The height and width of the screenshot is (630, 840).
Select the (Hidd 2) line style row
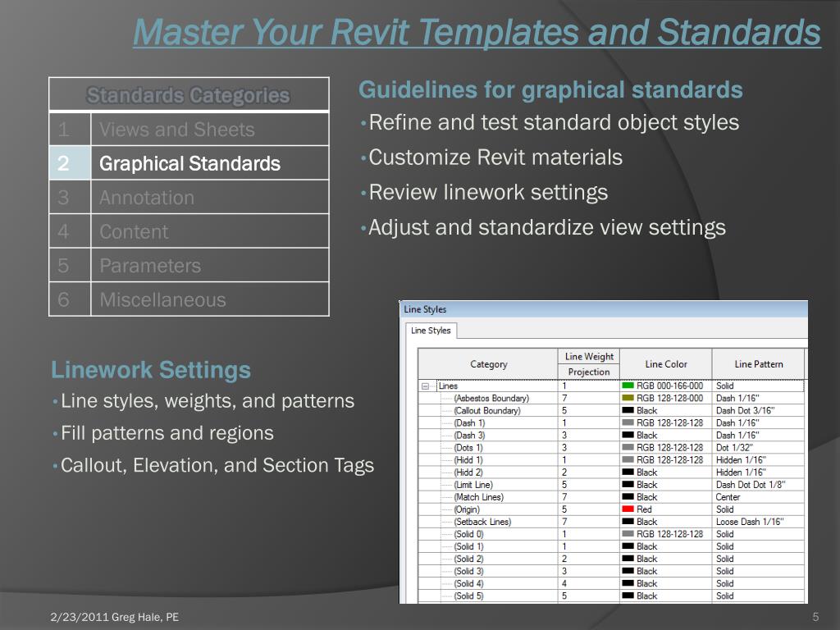click(x=611, y=472)
